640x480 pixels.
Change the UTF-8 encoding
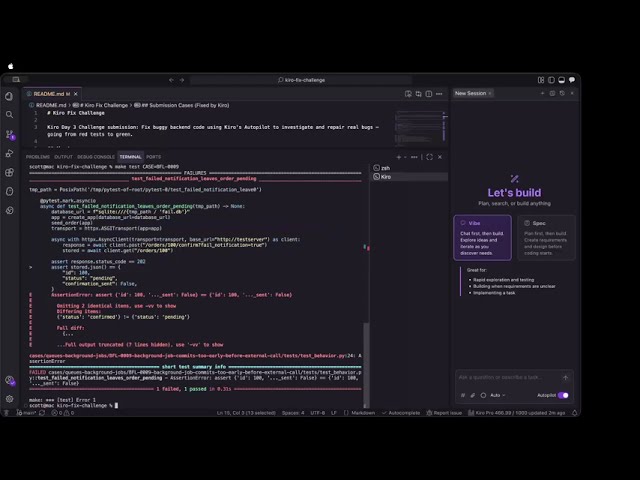tap(318, 413)
